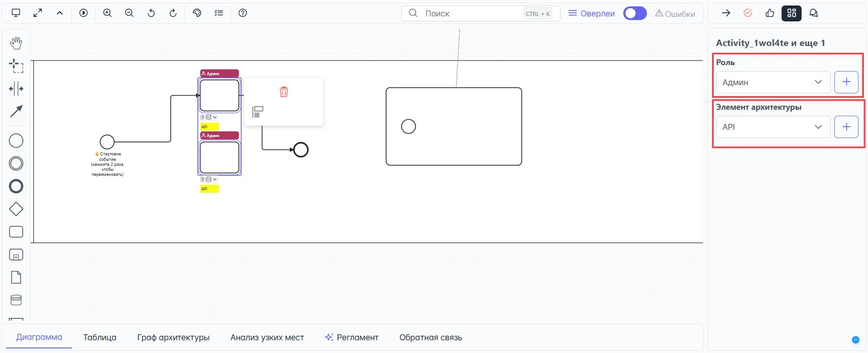Choose the gateway diamond shape
Screen dimensions: 868x353
pyautogui.click(x=16, y=209)
